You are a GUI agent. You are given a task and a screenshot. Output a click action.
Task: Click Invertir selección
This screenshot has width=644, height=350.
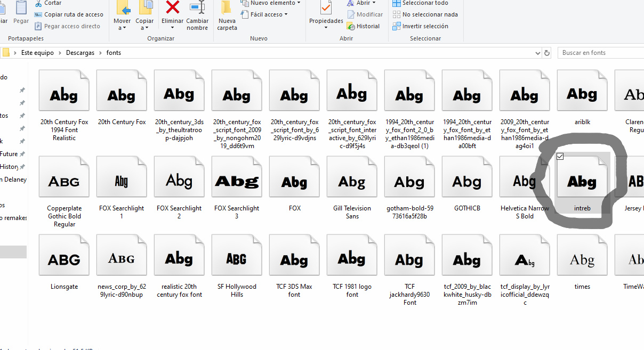[x=420, y=26]
